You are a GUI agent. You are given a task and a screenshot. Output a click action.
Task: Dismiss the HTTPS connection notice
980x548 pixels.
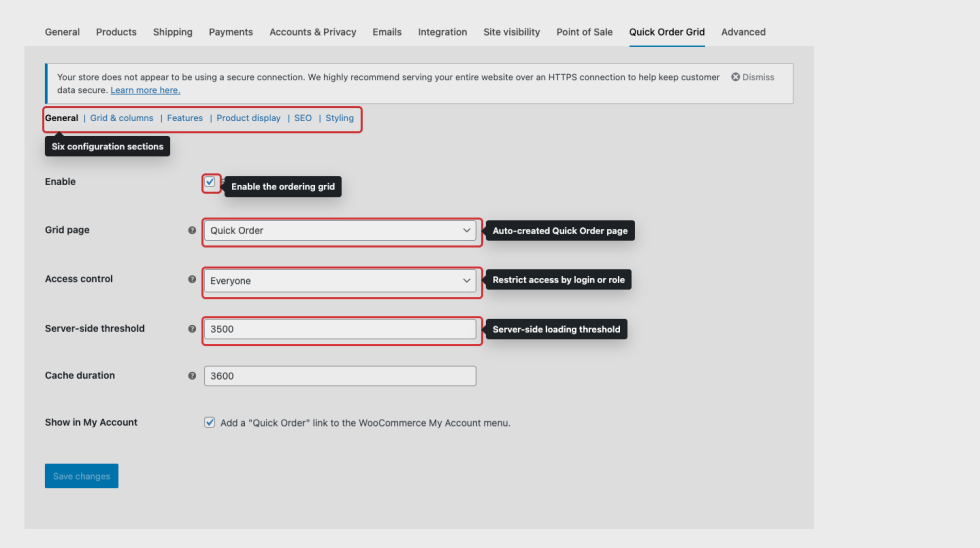(752, 77)
